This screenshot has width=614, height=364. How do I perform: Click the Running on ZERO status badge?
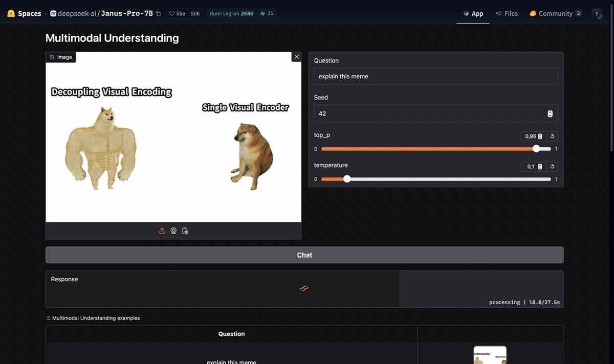[x=231, y=14]
